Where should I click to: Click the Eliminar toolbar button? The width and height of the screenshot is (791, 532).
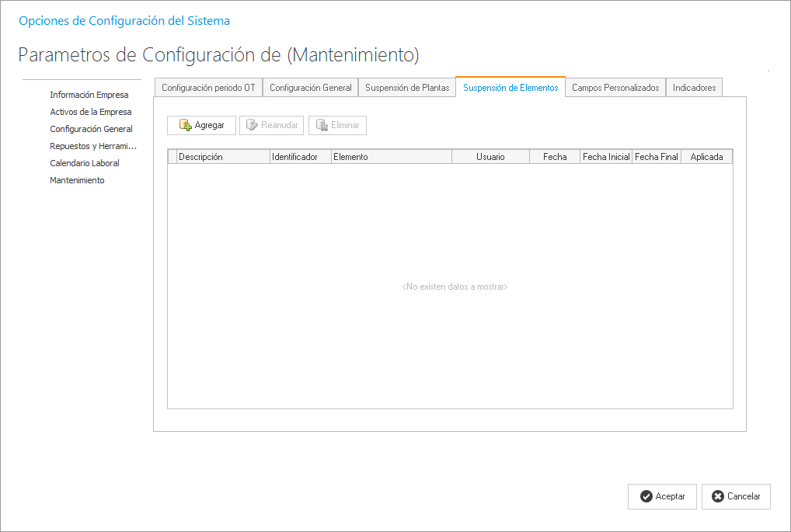337,125
